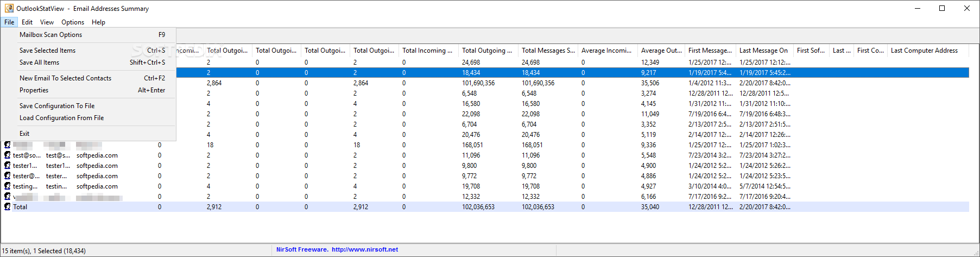
Task: Click the value 102,036,653 under Total Messages
Action: point(538,207)
